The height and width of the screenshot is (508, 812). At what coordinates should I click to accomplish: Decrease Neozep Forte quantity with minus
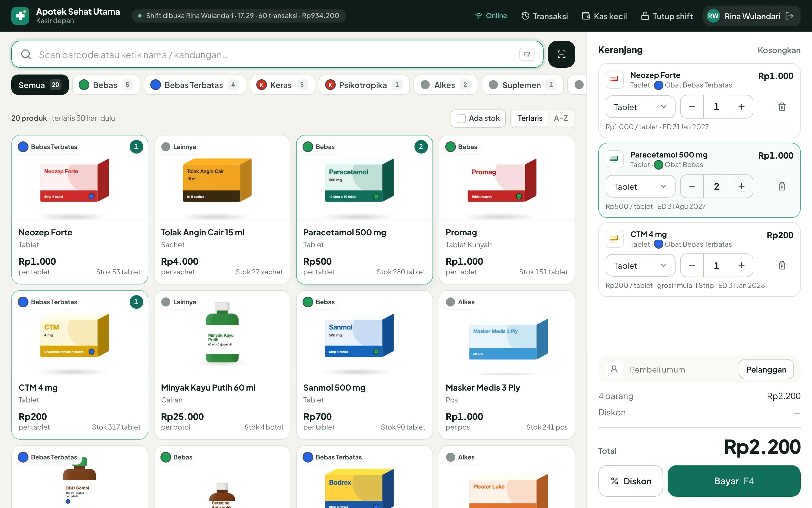tap(692, 107)
